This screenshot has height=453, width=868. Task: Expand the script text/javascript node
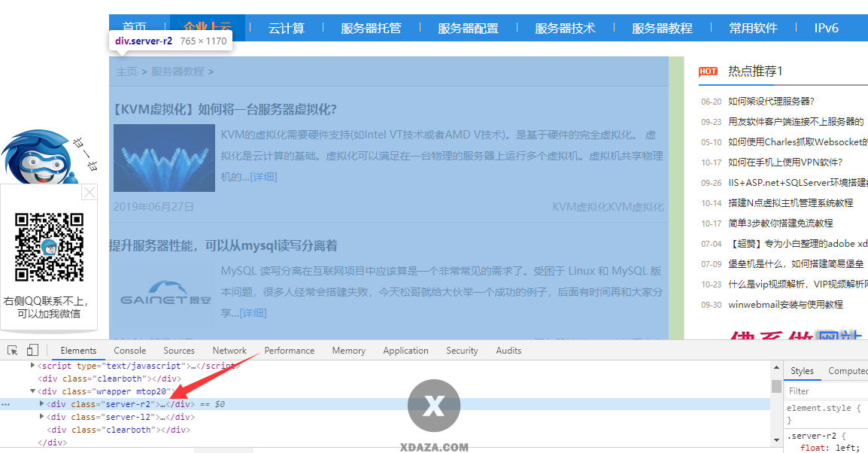[32, 366]
